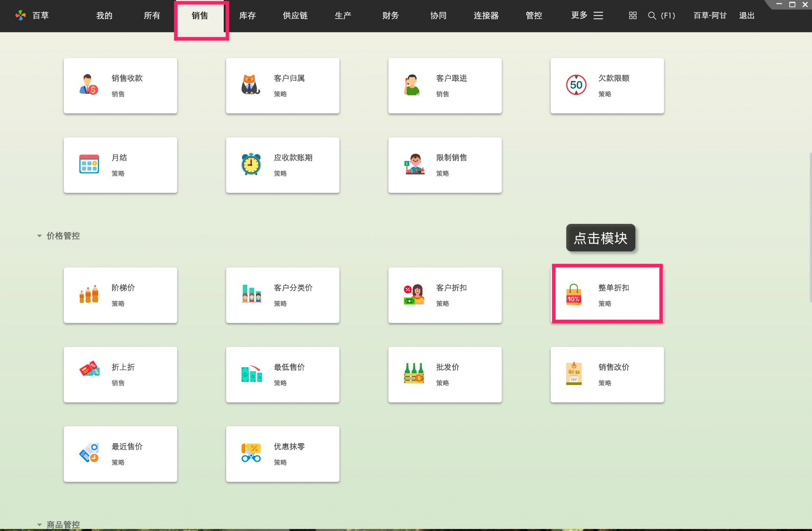The height and width of the screenshot is (531, 812).
Task: Open the 更多 hamburger menu
Action: click(598, 15)
